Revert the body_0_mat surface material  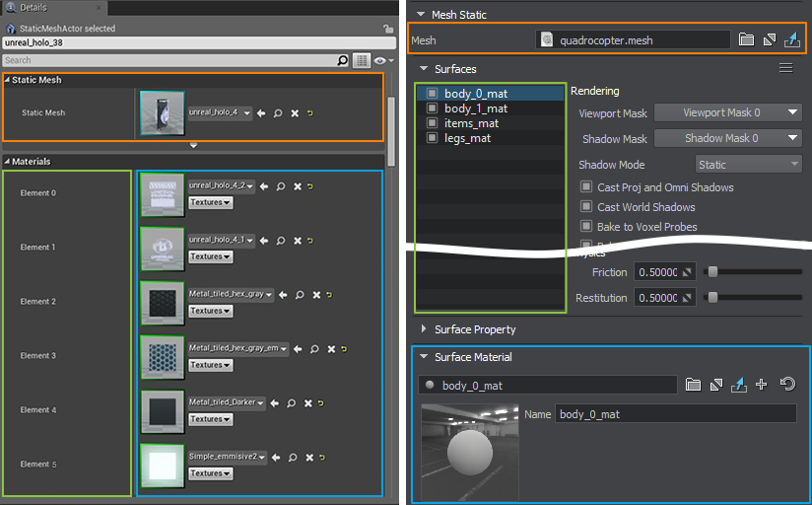coord(787,385)
